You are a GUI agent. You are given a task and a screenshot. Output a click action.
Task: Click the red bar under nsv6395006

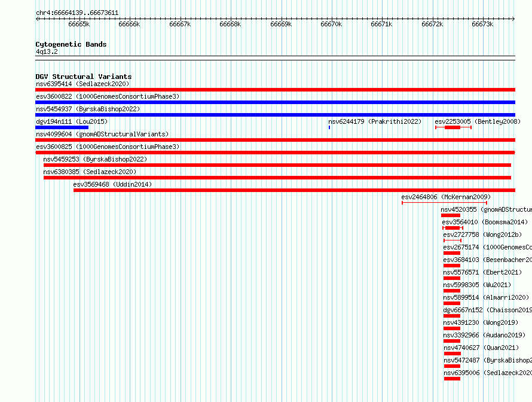click(x=452, y=379)
